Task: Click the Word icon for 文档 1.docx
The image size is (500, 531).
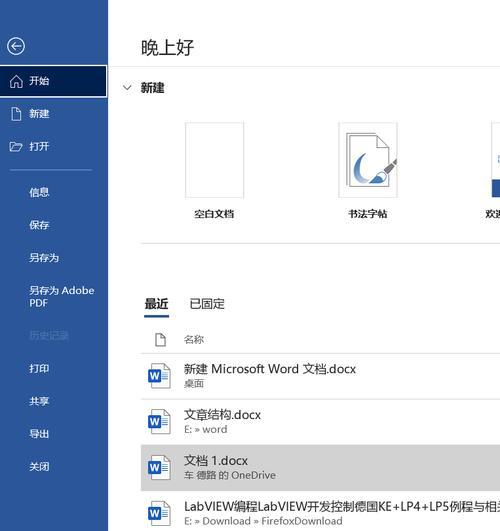Action: (x=159, y=468)
